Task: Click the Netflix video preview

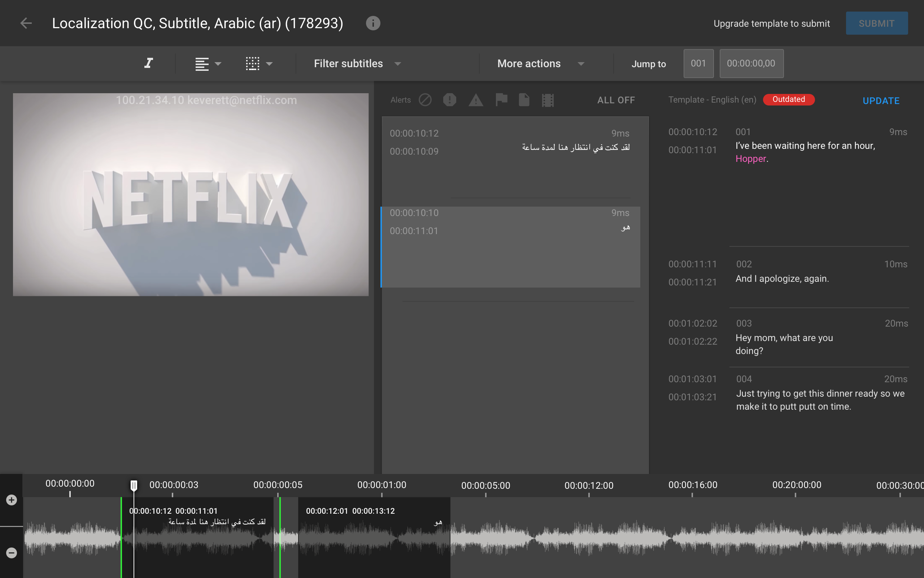Action: point(191,195)
